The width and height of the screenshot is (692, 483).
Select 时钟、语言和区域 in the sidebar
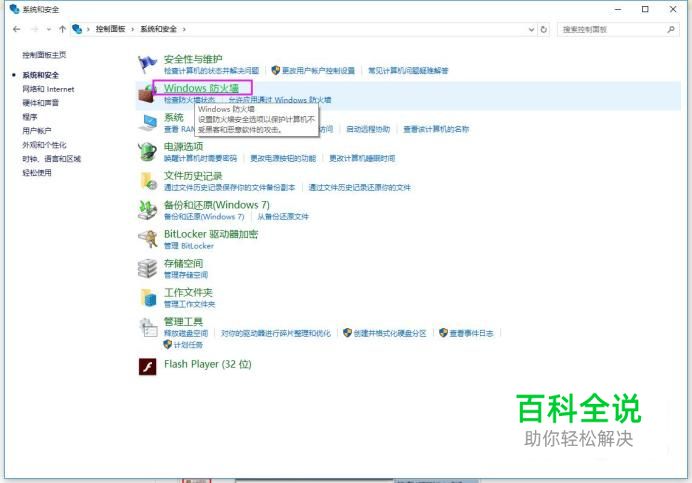point(52,158)
